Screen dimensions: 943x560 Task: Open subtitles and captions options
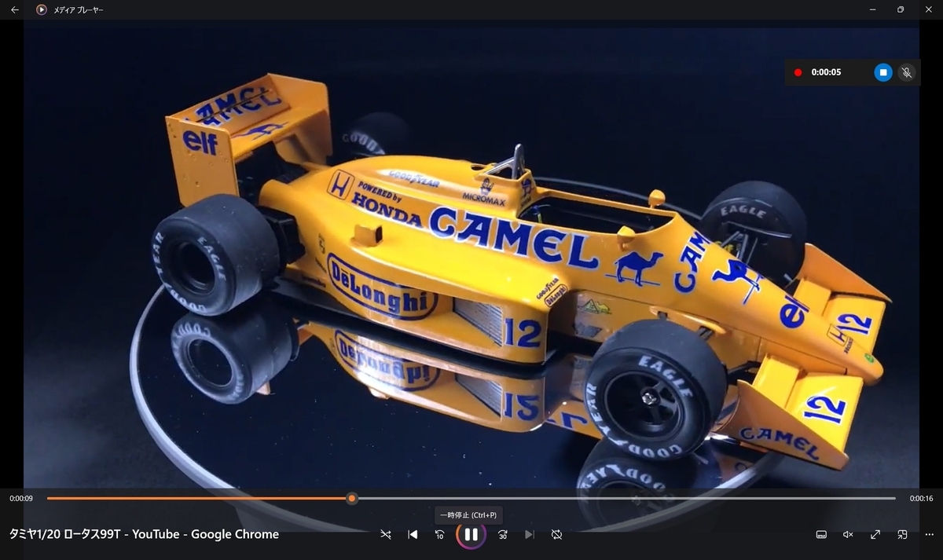(x=821, y=534)
